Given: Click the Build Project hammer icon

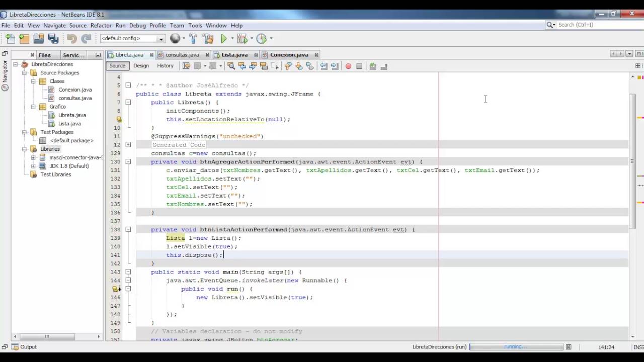Looking at the screenshot, I should (x=194, y=38).
